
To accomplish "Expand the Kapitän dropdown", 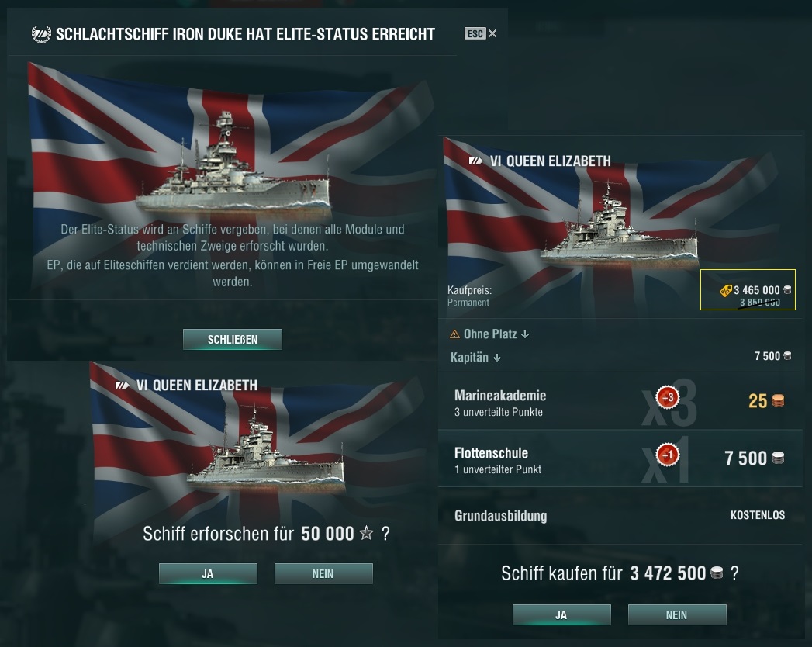I will pos(475,357).
